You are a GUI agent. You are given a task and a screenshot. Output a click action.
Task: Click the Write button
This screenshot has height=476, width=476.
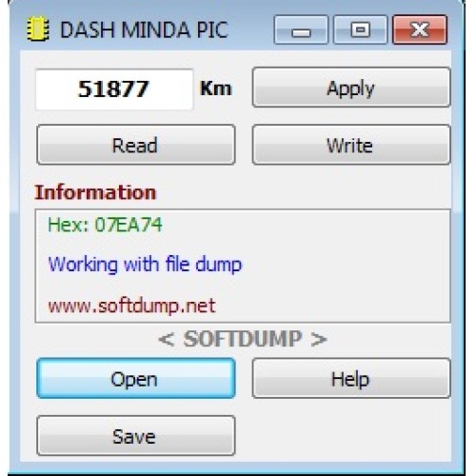coord(351,145)
